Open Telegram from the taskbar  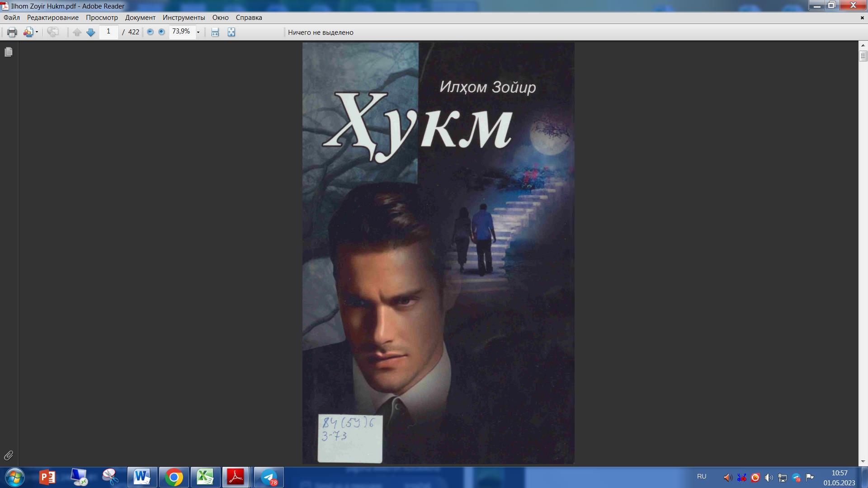[x=269, y=477]
